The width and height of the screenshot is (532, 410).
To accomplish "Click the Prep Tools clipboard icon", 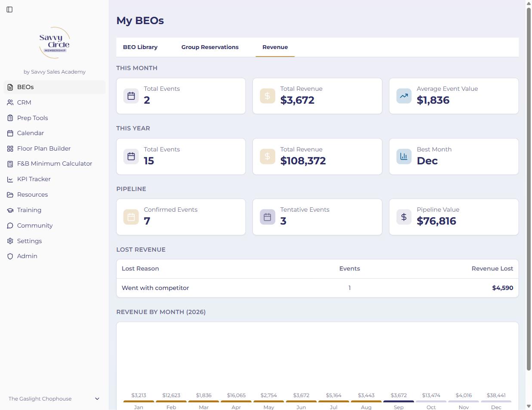I will (10, 118).
